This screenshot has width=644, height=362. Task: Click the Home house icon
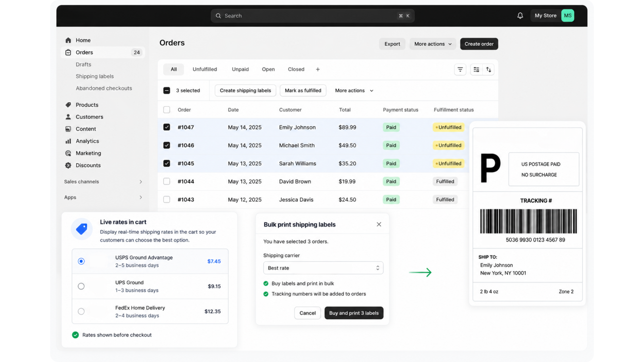click(68, 40)
